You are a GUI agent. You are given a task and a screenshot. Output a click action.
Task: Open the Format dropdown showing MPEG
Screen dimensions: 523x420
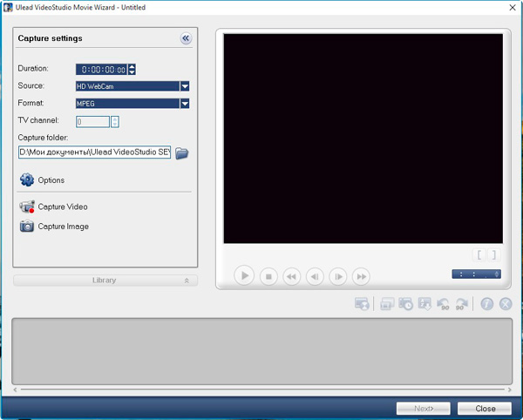click(x=185, y=104)
